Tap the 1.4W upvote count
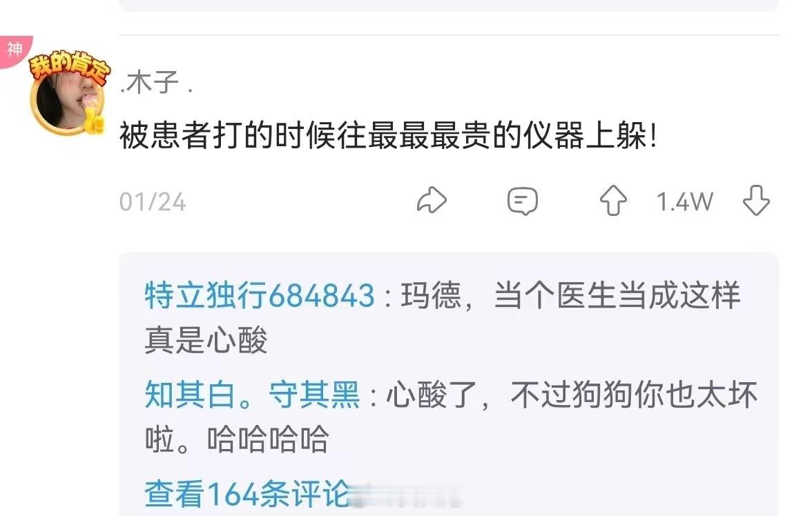The height and width of the screenshot is (516, 812). click(685, 202)
